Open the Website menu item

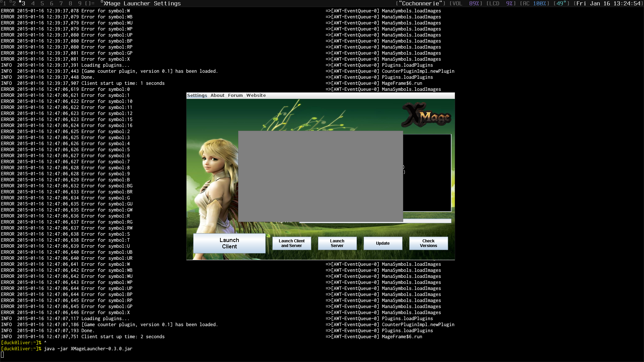(256, 96)
